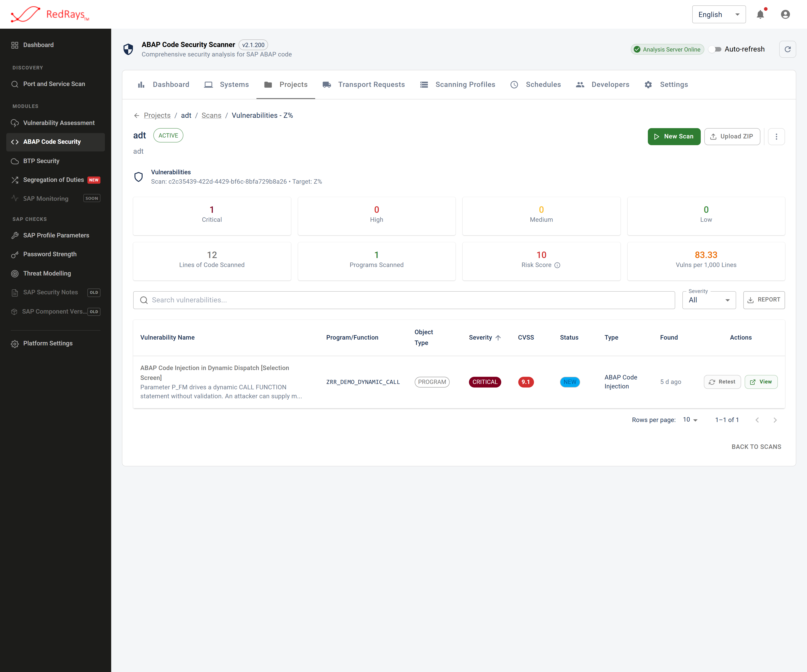Open BTP Security module
807x672 pixels.
pyautogui.click(x=56, y=161)
